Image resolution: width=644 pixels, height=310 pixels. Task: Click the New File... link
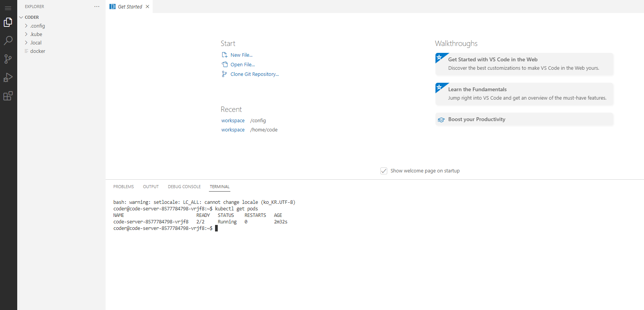241,55
